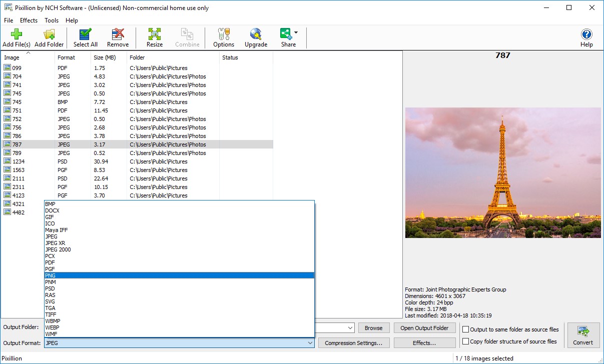The width and height of the screenshot is (604, 364).
Task: Enable Output to same folder as source files
Action: 466,329
